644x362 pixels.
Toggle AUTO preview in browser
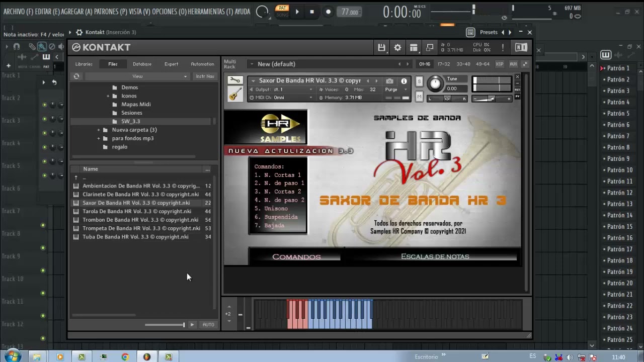click(x=208, y=325)
